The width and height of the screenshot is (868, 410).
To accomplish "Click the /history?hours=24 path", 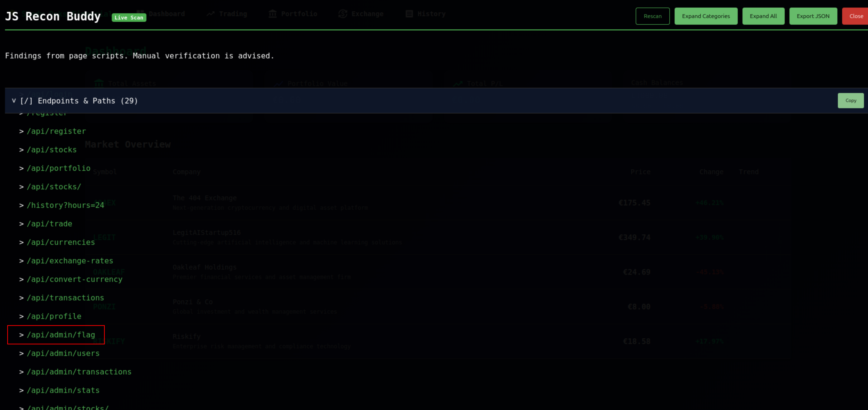I will click(65, 205).
